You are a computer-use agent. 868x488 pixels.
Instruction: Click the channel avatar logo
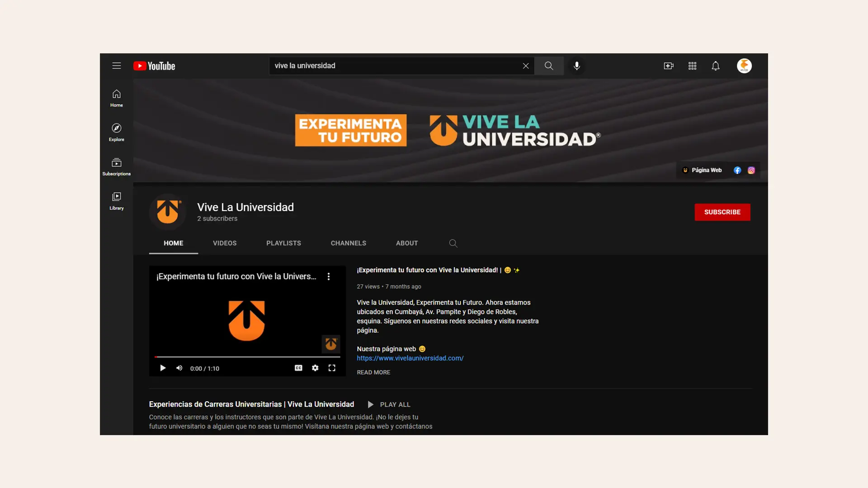168,212
